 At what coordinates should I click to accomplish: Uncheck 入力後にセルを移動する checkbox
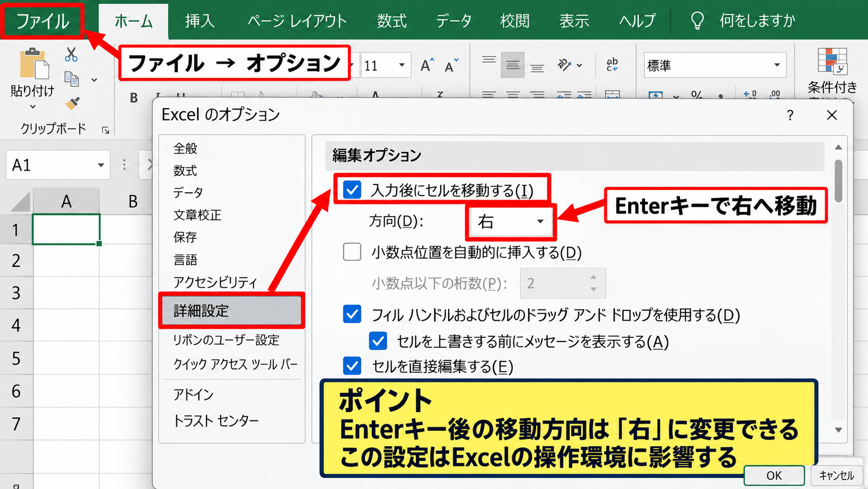(352, 190)
